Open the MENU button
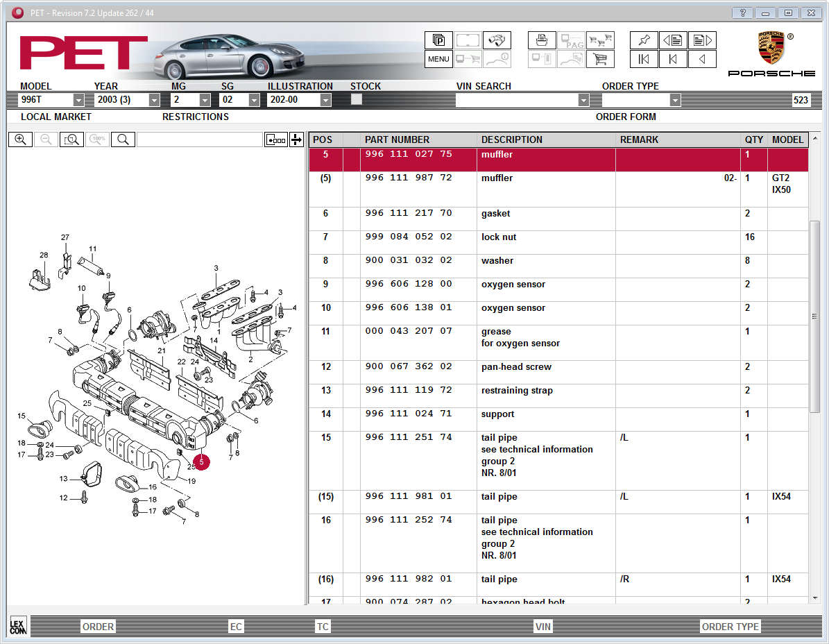Screen dimensions: 829x644 click(438, 59)
